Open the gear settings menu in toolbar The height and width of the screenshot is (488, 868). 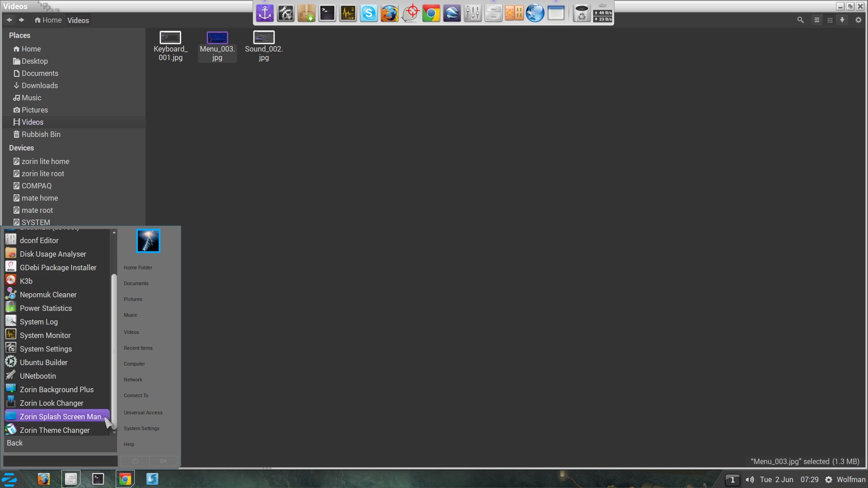coord(858,20)
